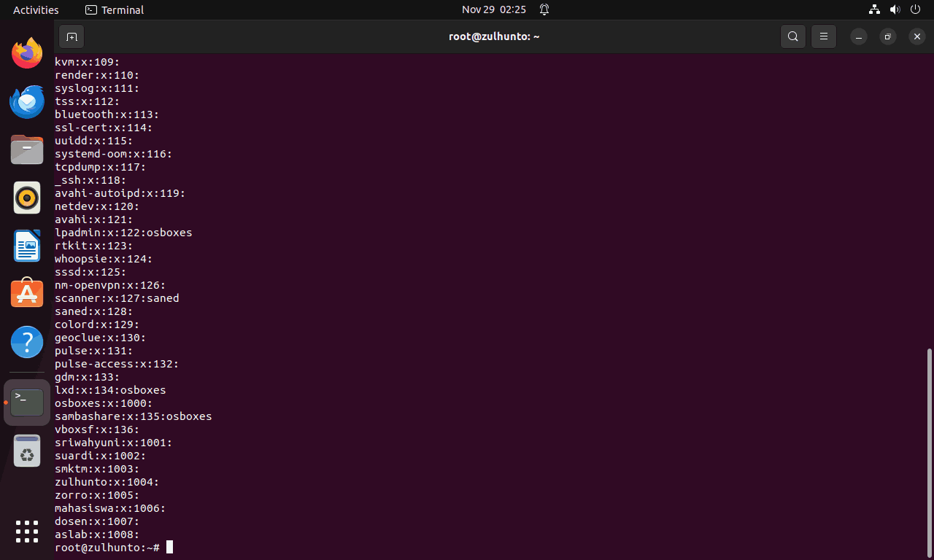Click the pulse-access:x:132: line
The height and width of the screenshot is (560, 934).
pyautogui.click(x=117, y=364)
